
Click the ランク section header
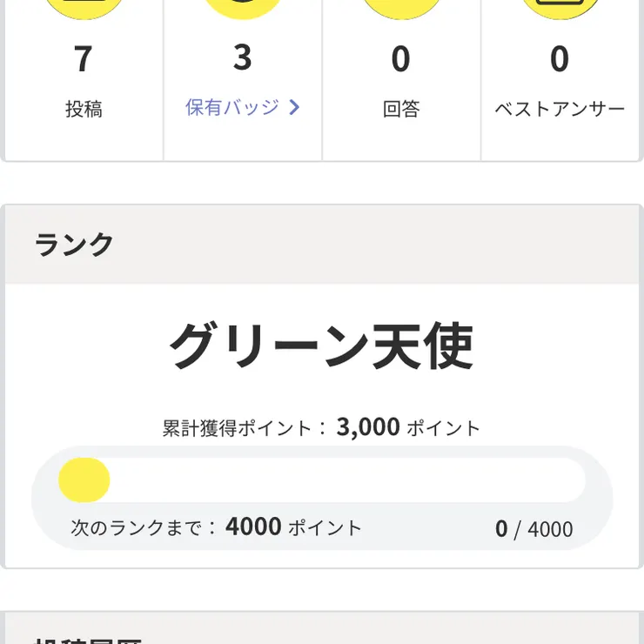(x=75, y=245)
